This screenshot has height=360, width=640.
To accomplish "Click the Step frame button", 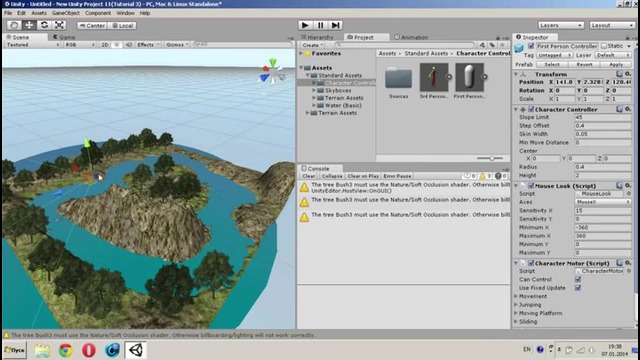I will pos(336,25).
